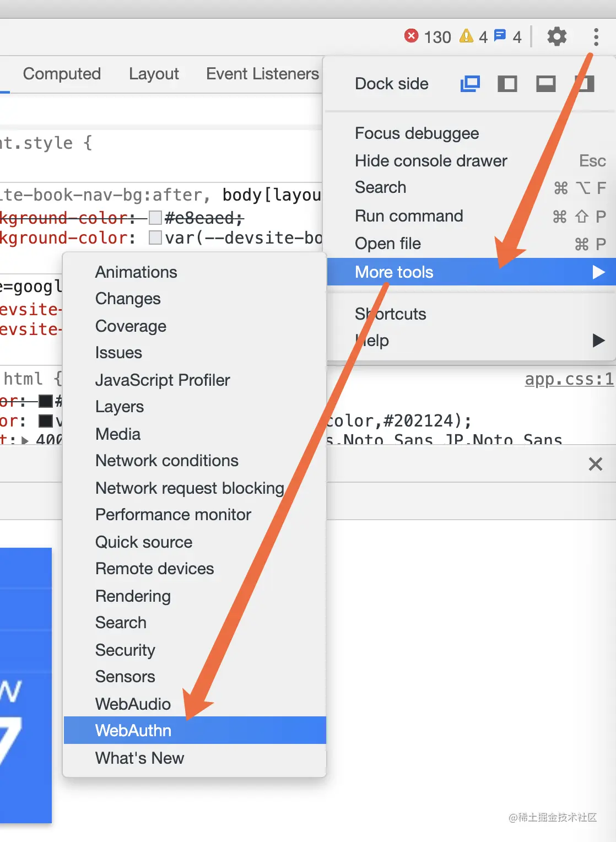Click the three-dot customize DevTools menu
Image resolution: width=616 pixels, height=842 pixels.
[x=596, y=37]
